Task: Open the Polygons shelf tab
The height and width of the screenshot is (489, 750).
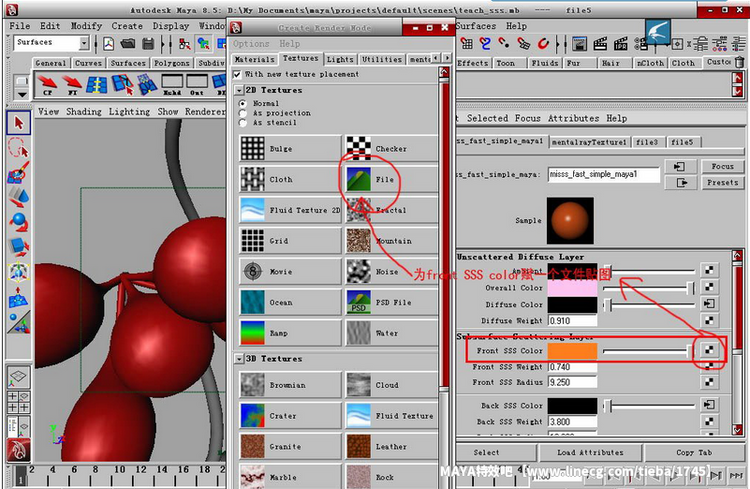Action: coord(172,63)
